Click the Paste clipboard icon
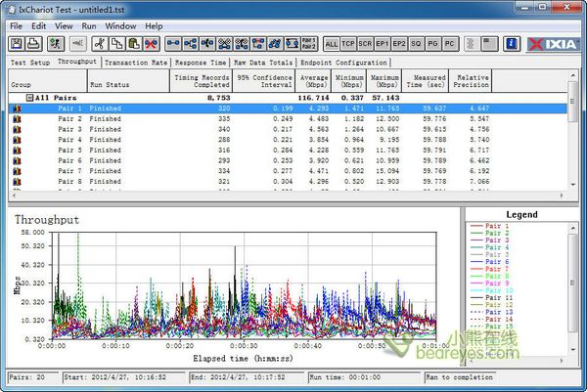Image resolution: width=587 pixels, height=392 pixels. (134, 44)
